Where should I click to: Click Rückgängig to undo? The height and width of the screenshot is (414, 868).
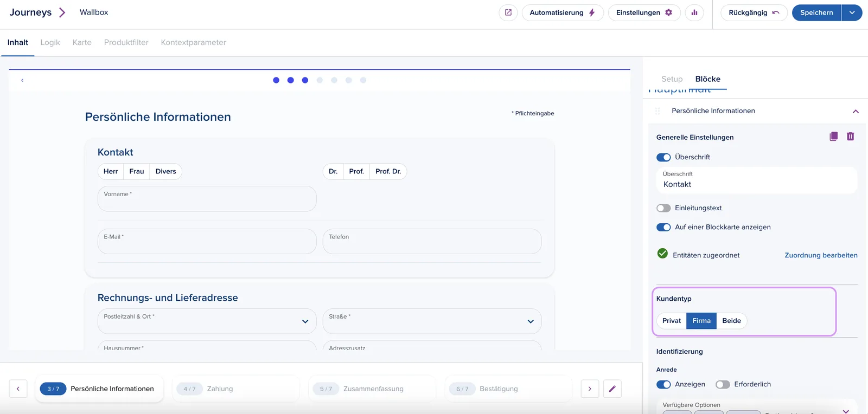754,12
